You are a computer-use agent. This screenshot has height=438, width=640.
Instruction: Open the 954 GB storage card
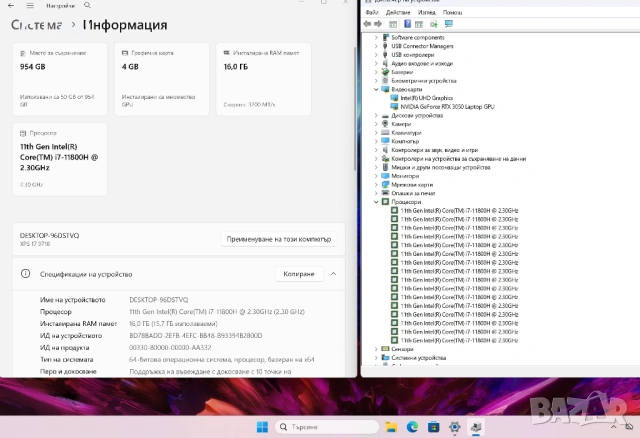pos(60,79)
